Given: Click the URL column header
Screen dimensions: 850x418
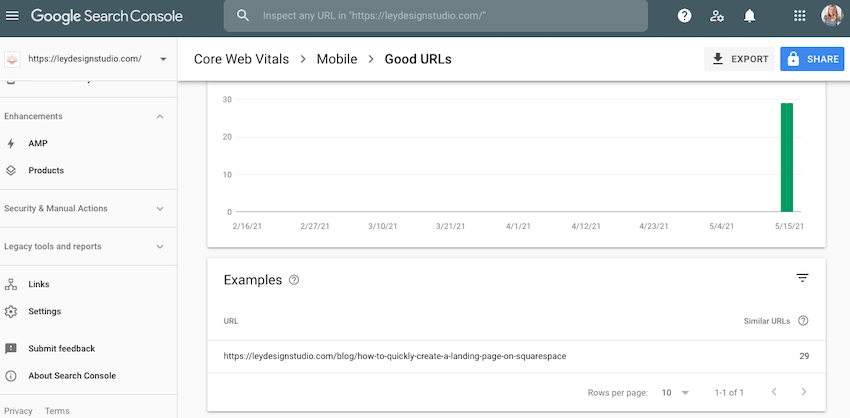Looking at the screenshot, I should 231,321.
